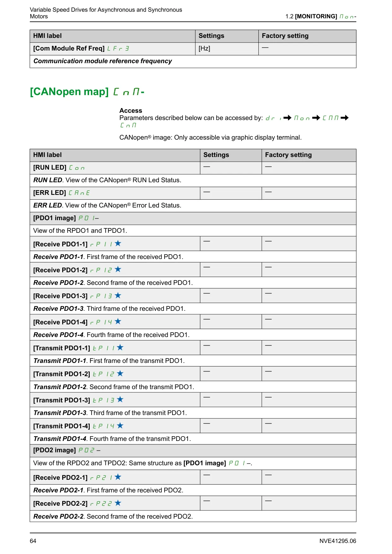Click the star icon beside Receive PDO1-2
The image size is (392, 554).
[118, 269]
